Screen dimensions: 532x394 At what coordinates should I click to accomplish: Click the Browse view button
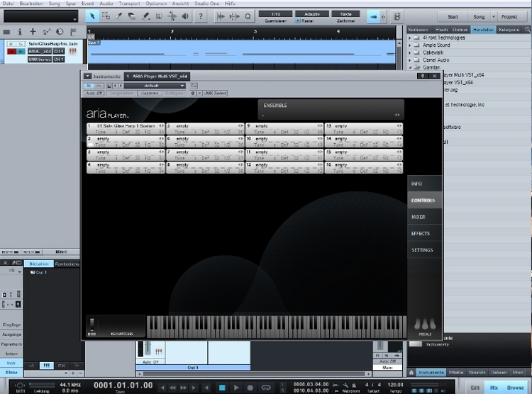[515, 388]
